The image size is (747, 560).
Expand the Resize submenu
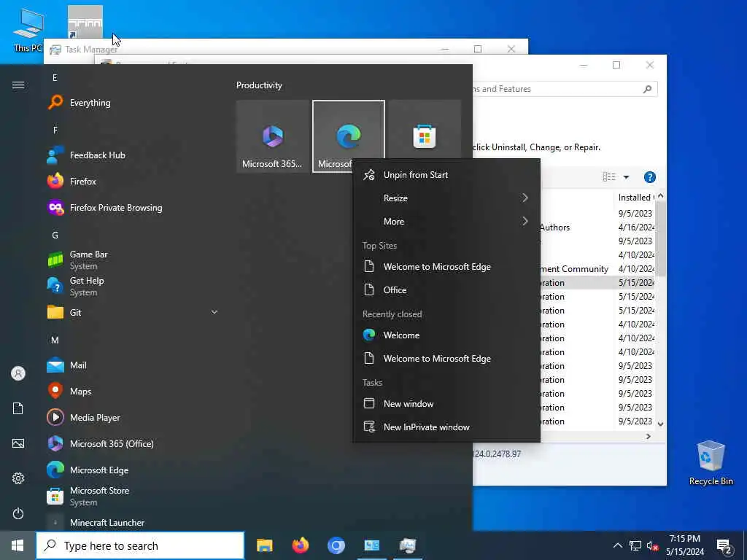[x=446, y=198]
